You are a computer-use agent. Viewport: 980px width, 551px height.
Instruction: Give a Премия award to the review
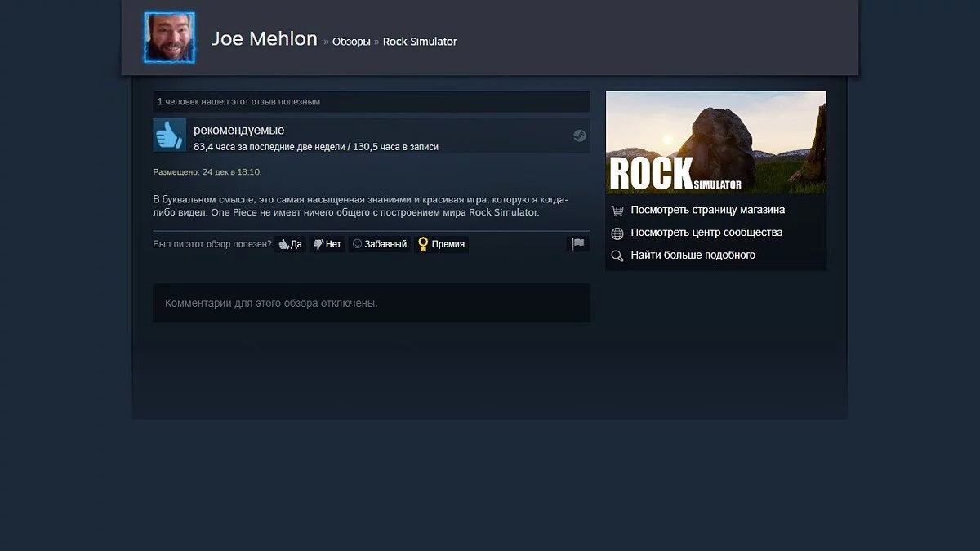click(x=441, y=244)
